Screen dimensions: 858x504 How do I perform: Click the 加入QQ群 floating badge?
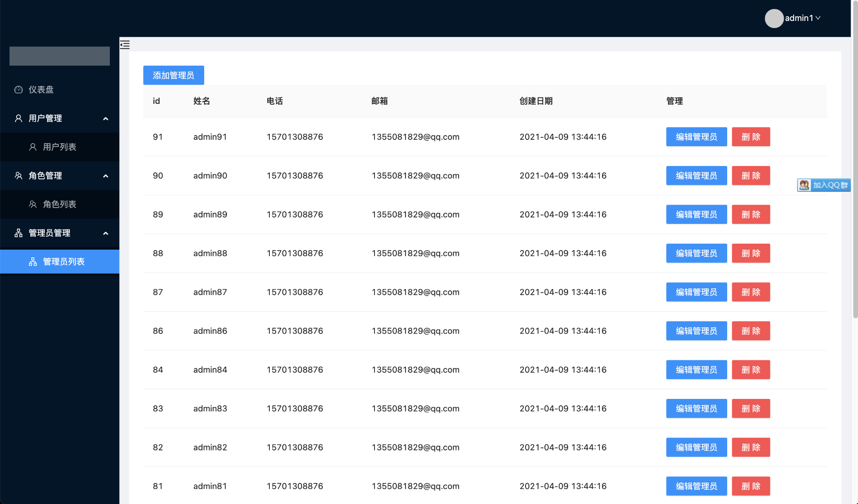[x=823, y=185]
